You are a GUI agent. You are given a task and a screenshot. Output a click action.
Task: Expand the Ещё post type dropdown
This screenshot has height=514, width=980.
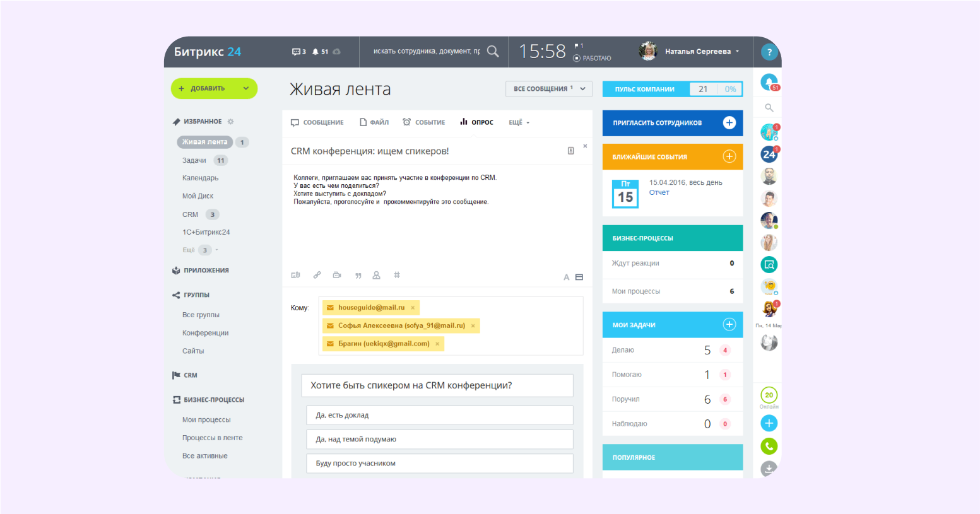[x=519, y=122]
